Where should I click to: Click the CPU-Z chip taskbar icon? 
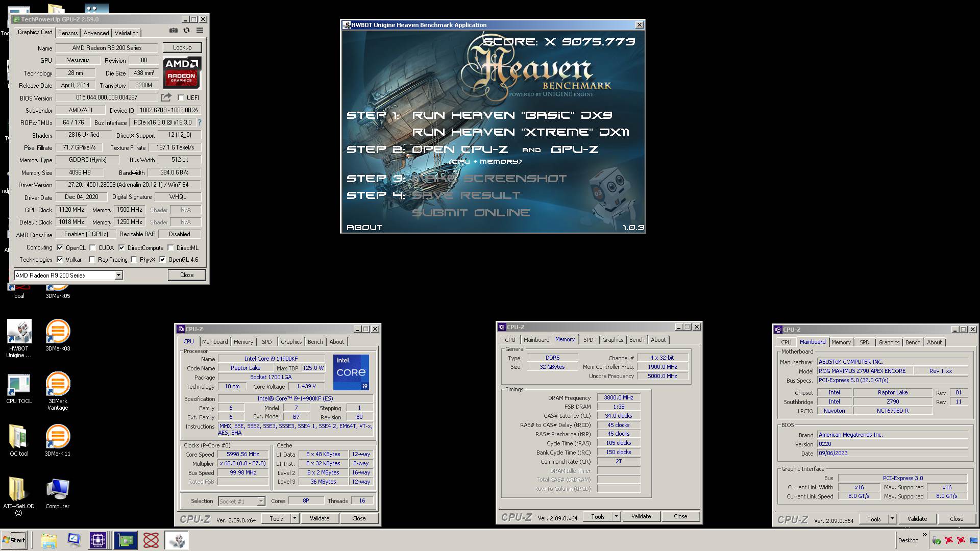click(x=97, y=540)
